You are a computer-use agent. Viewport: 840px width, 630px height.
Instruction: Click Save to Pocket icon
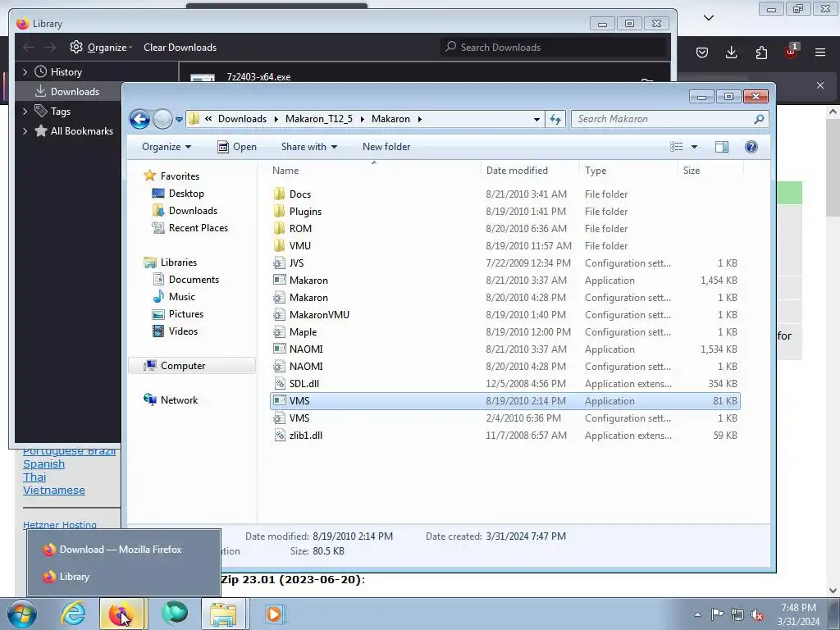click(x=702, y=52)
